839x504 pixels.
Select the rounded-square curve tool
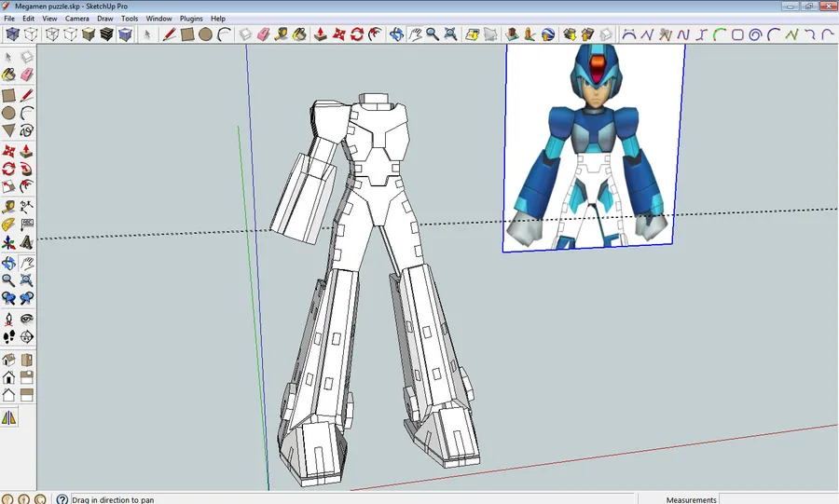coord(737,34)
